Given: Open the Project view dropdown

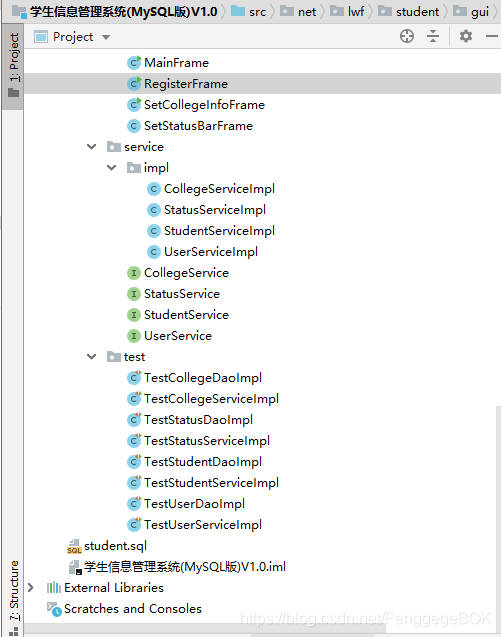Looking at the screenshot, I should point(106,37).
